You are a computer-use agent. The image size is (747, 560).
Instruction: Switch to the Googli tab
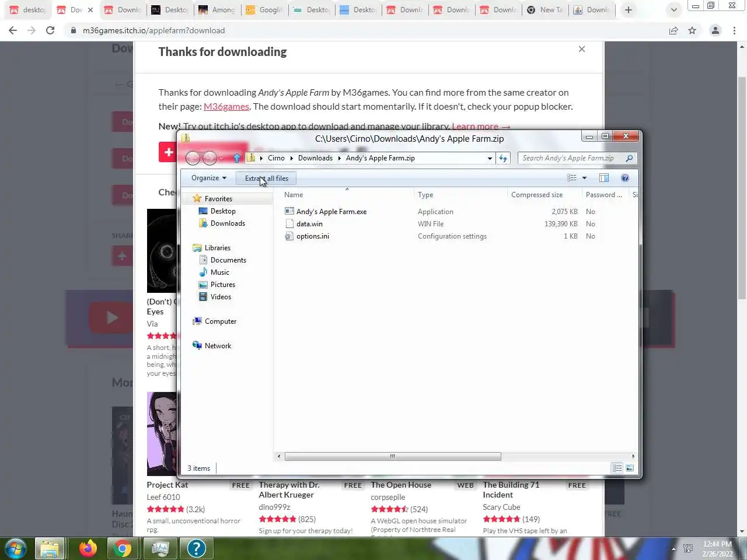tap(264, 10)
